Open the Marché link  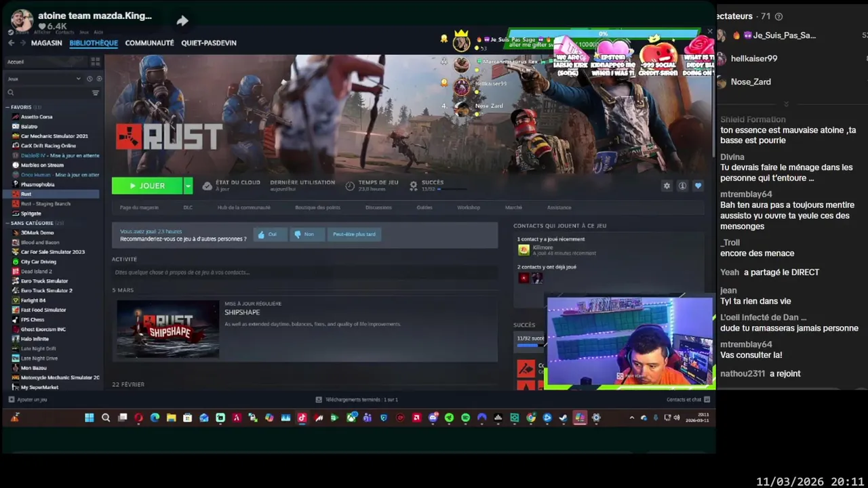513,207
